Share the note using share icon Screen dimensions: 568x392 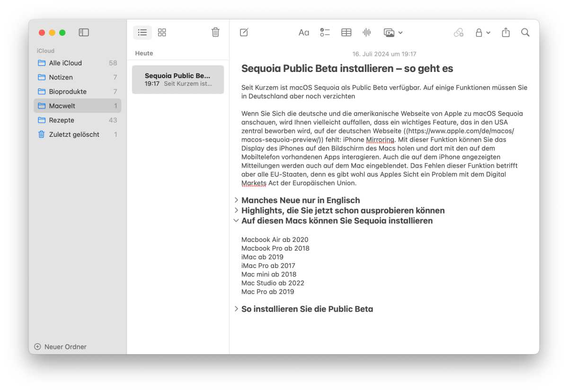[x=506, y=32]
